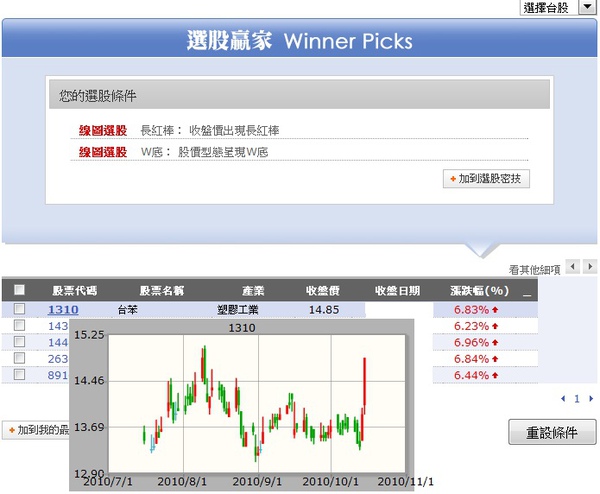Click the 6.44% change value
The height and width of the screenshot is (494, 600).
click(471, 375)
